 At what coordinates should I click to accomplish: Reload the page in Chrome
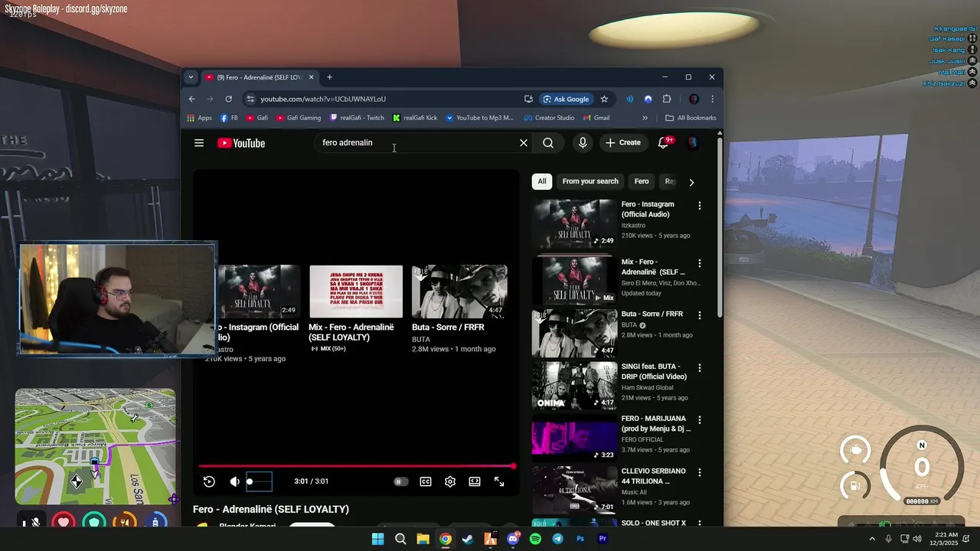click(x=228, y=99)
